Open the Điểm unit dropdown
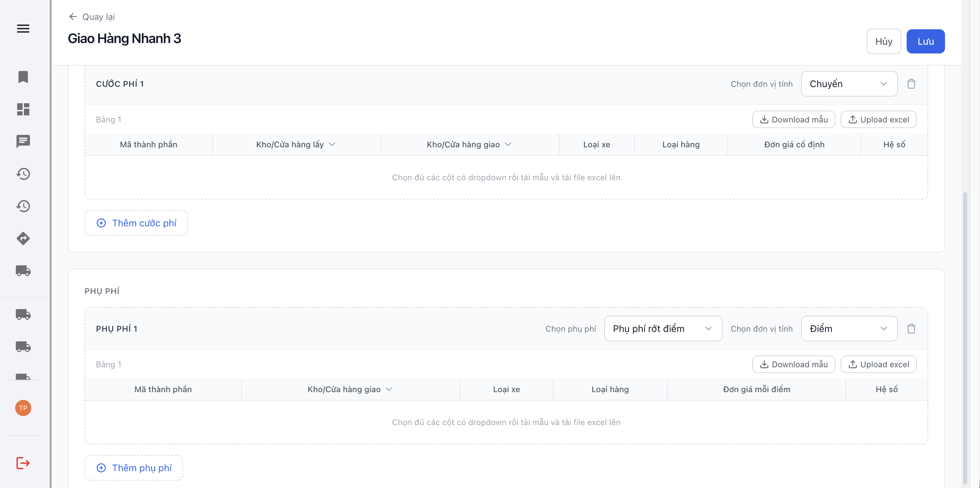The height and width of the screenshot is (488, 980). [849, 329]
